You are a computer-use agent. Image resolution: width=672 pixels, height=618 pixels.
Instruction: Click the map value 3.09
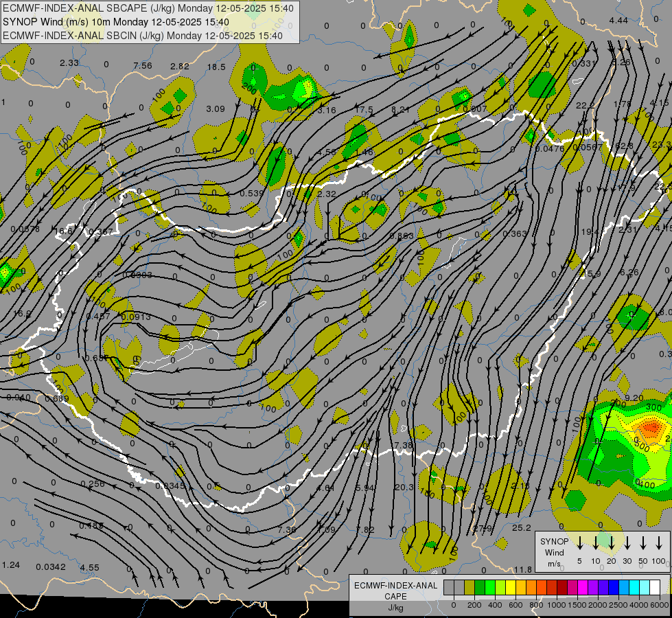[x=216, y=109]
